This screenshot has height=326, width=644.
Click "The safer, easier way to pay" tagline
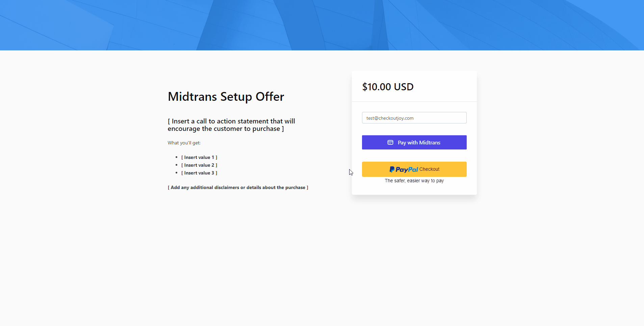pos(414,181)
